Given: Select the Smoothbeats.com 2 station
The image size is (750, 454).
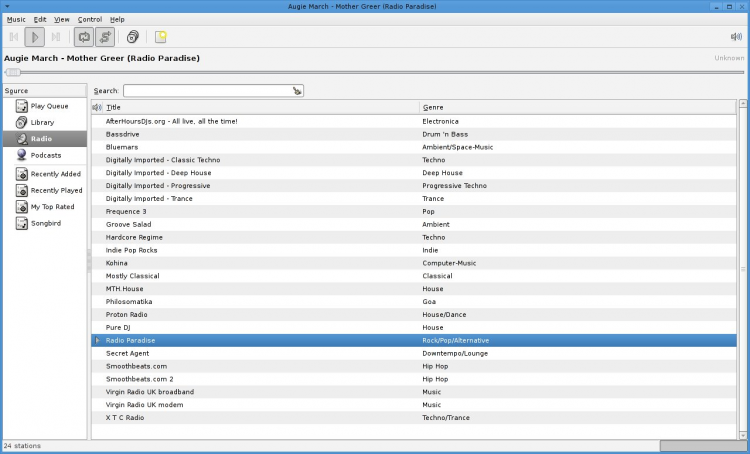Looking at the screenshot, I should point(140,379).
